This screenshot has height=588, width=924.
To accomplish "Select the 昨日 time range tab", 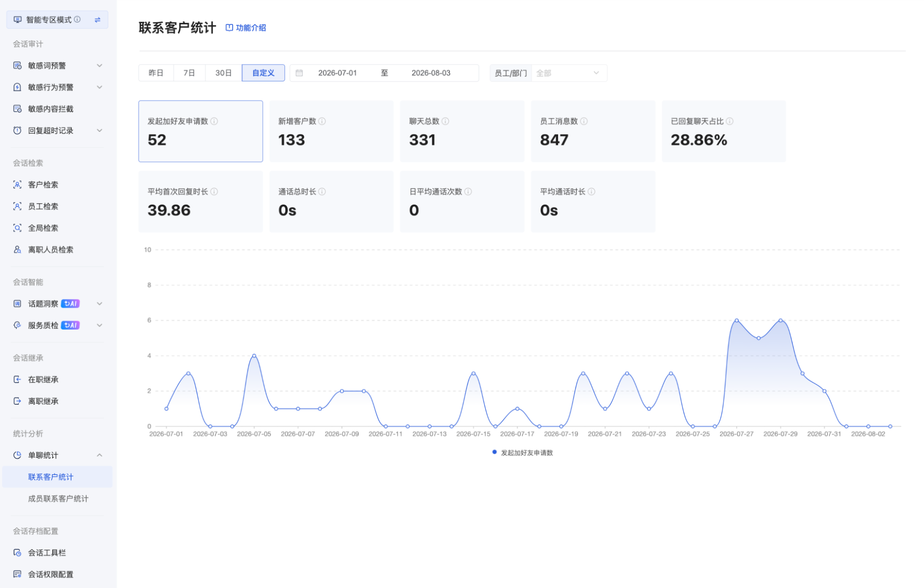I will [156, 73].
